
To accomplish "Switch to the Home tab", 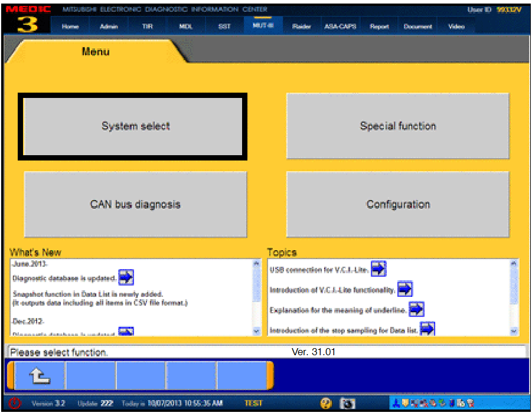I will pos(70,27).
